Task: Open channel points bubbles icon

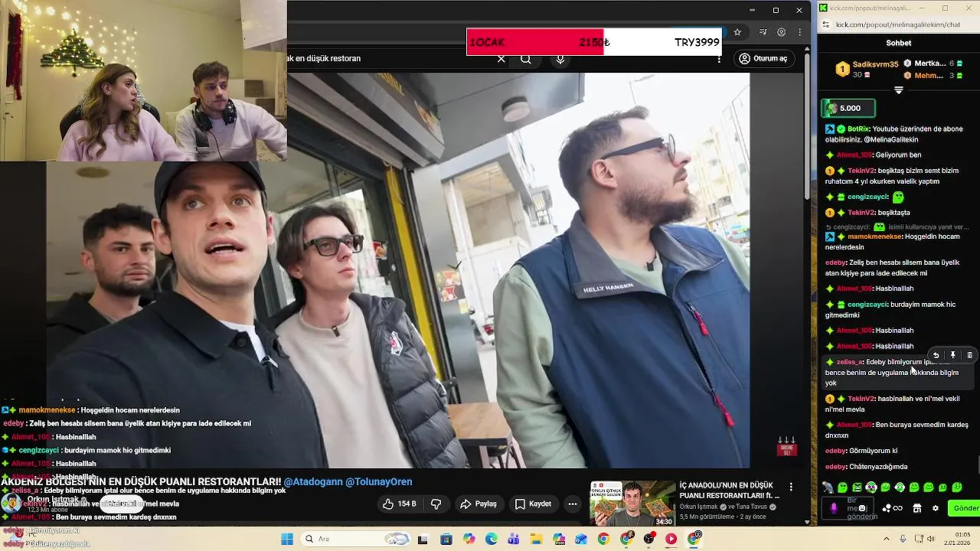Action: coord(887,508)
